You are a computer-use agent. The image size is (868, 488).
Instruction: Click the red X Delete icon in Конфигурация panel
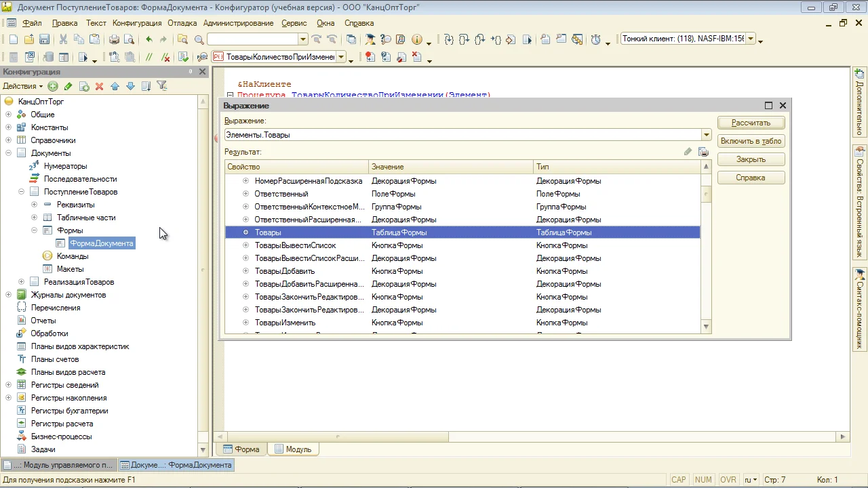pyautogui.click(x=99, y=86)
